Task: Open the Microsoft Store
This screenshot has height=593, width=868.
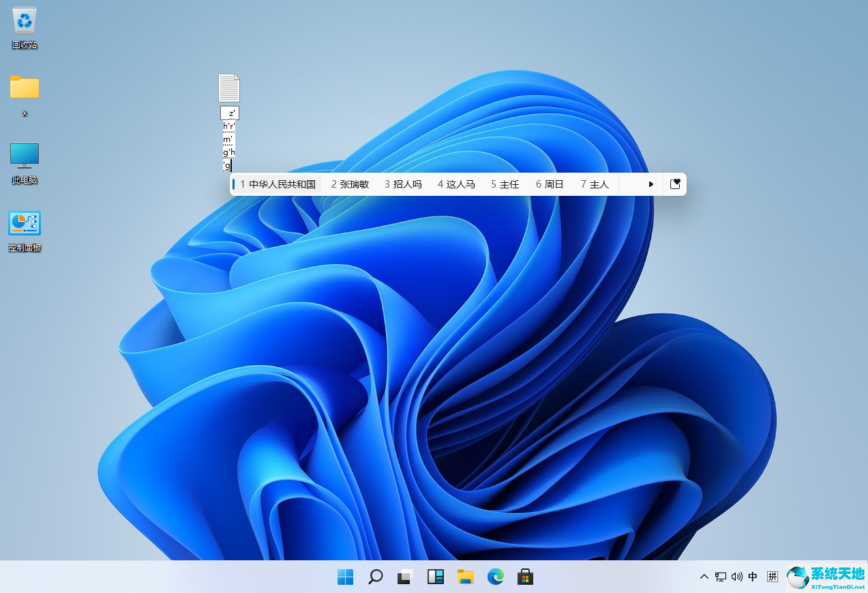Action: (x=525, y=576)
